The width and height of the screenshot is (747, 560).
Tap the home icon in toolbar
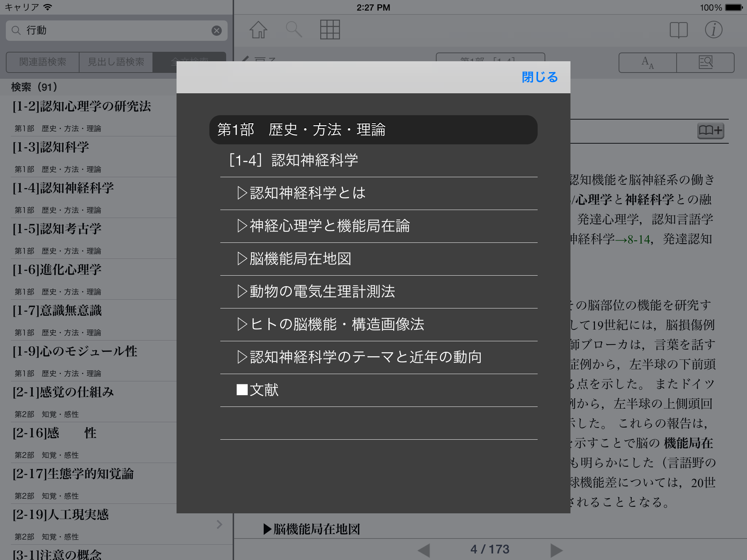tap(258, 30)
